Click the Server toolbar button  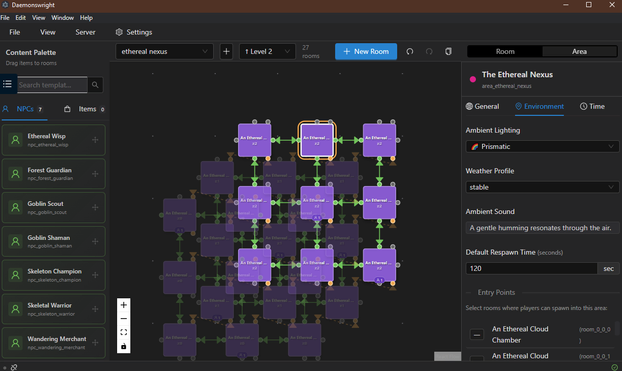tap(85, 32)
